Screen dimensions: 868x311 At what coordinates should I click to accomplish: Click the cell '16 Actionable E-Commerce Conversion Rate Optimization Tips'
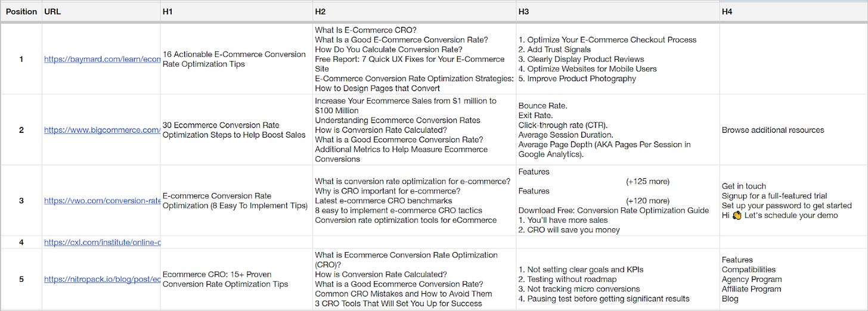[237, 59]
